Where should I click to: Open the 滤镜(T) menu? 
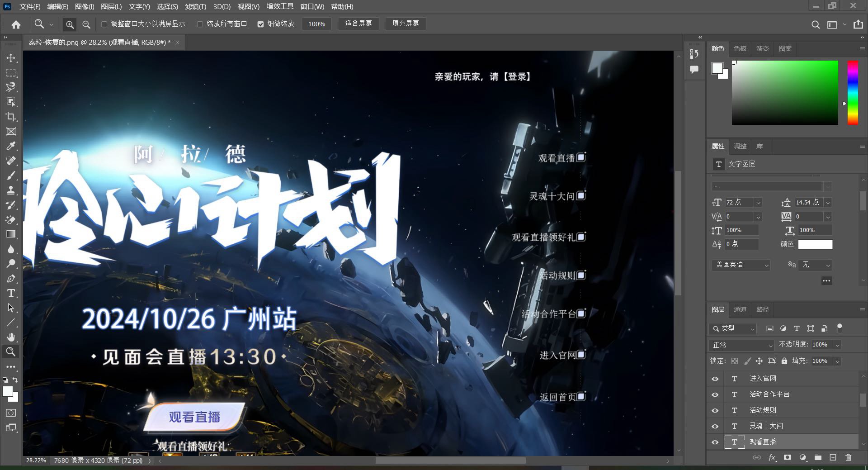coord(195,6)
